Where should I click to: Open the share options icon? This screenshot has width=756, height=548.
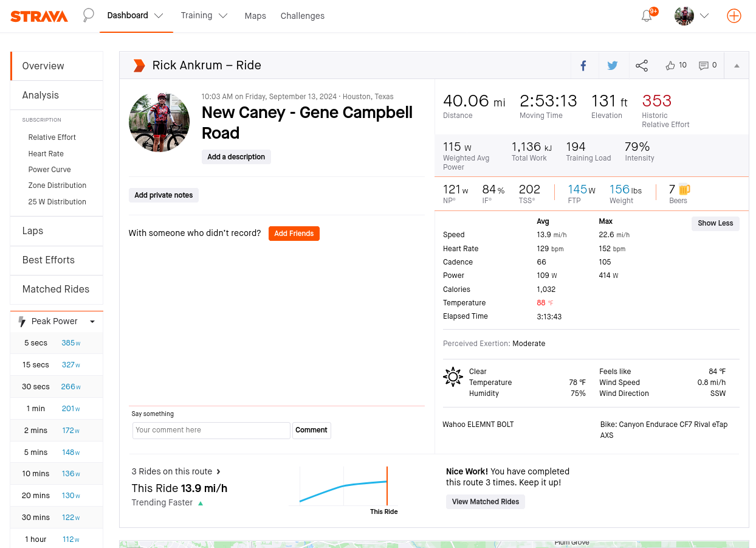click(642, 66)
